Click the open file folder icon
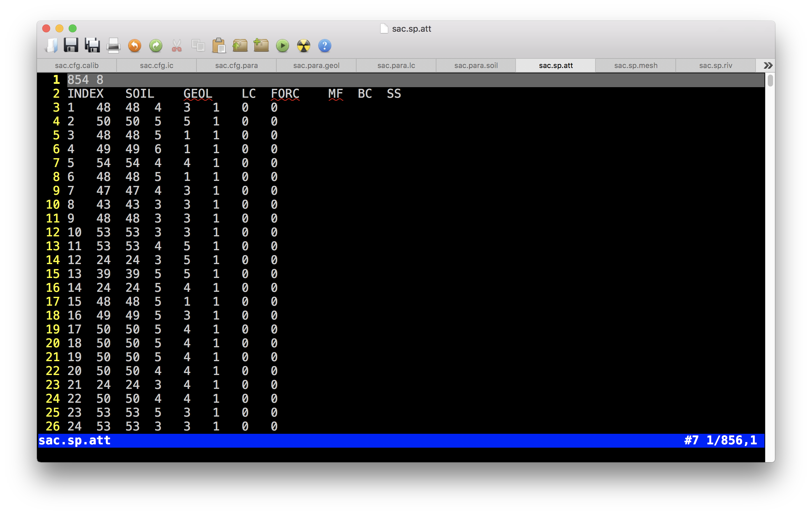 click(x=51, y=46)
